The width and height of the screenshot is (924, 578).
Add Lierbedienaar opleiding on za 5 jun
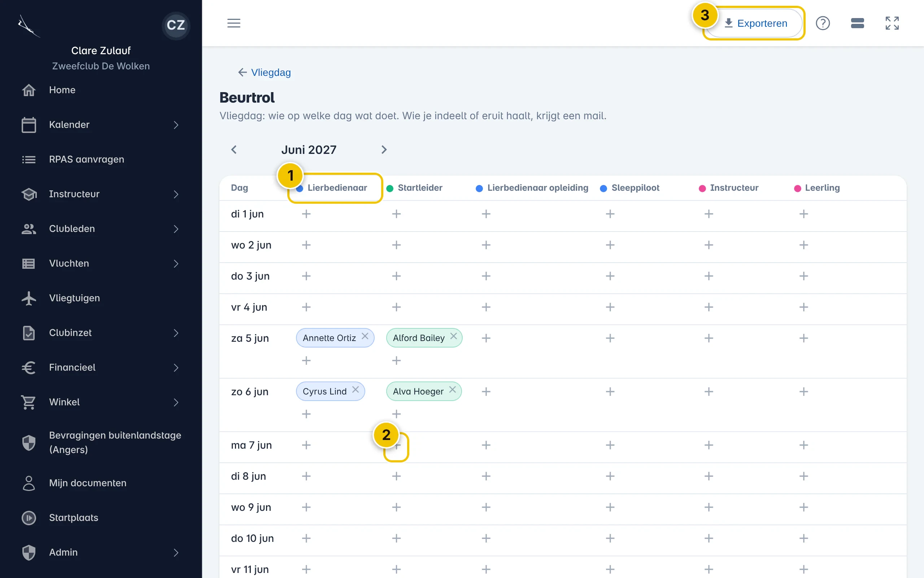(486, 338)
